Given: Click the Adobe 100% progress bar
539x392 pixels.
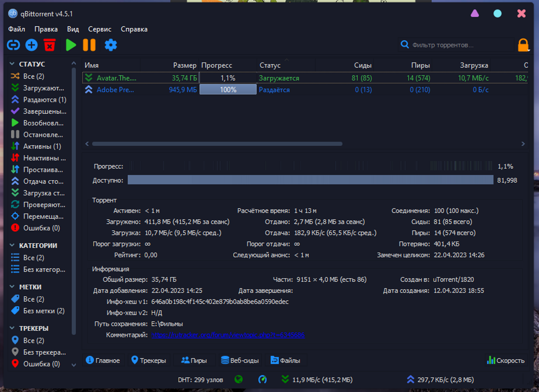Looking at the screenshot, I should click(x=228, y=90).
